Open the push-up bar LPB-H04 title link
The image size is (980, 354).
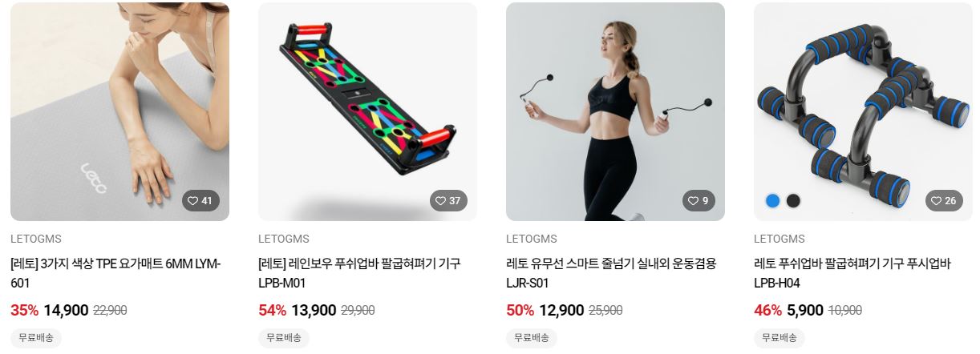point(852,273)
